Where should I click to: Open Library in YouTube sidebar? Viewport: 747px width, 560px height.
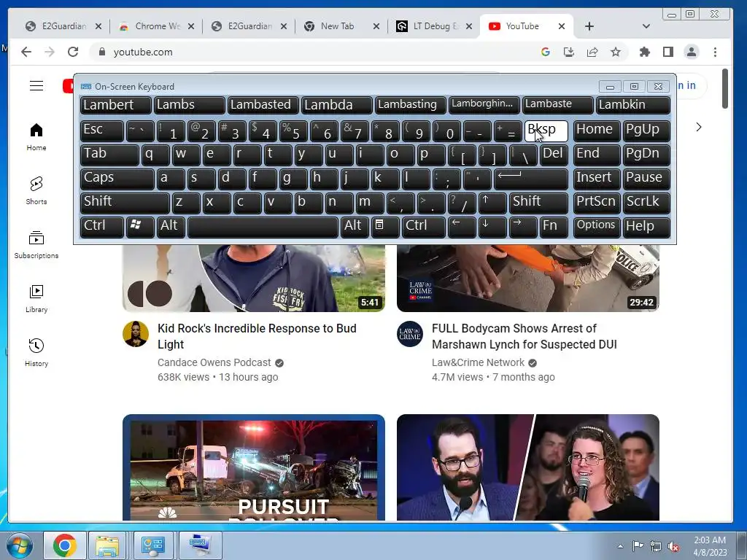point(36,298)
